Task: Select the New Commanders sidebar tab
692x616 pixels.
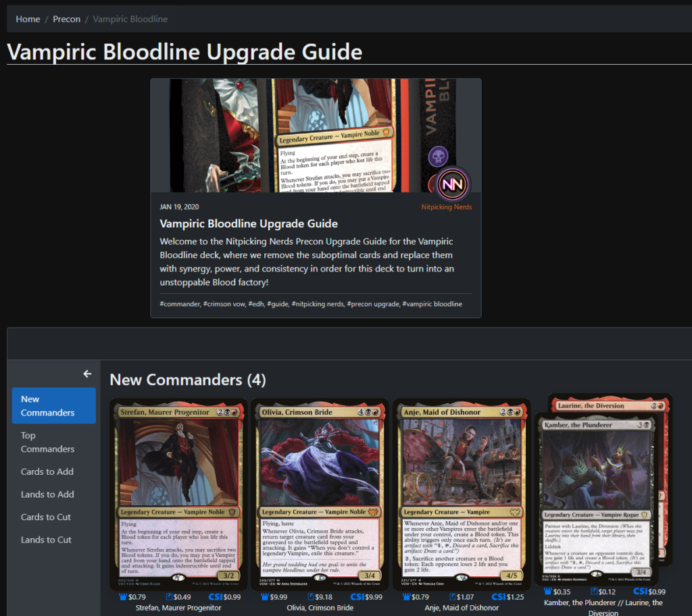Action: pyautogui.click(x=54, y=405)
